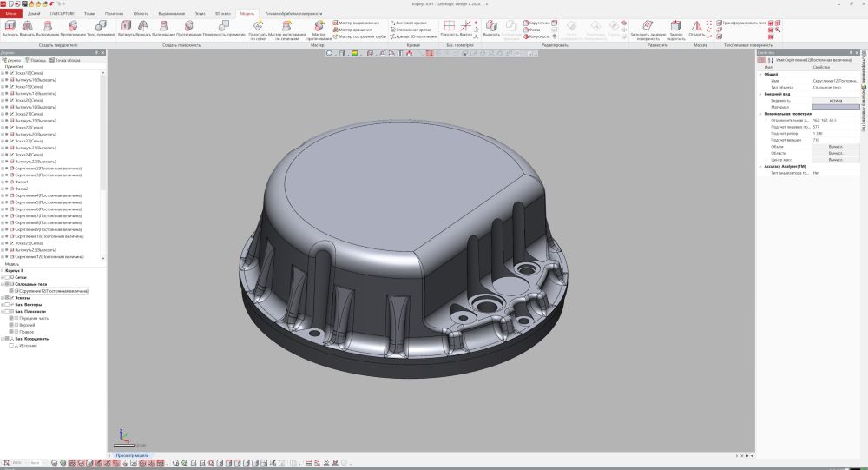Viewport: 868px width, 470px height.
Task: Switch to Помощь tab in tree panel
Action: [36, 60]
